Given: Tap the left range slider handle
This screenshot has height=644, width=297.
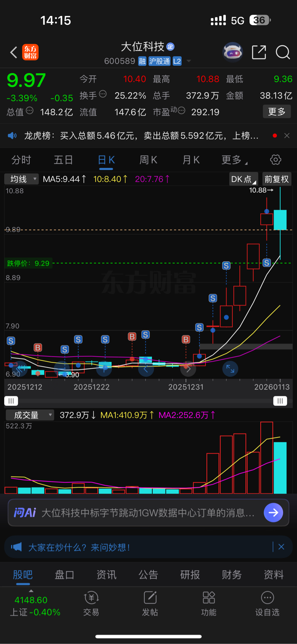Looking at the screenshot, I should coord(11,401).
